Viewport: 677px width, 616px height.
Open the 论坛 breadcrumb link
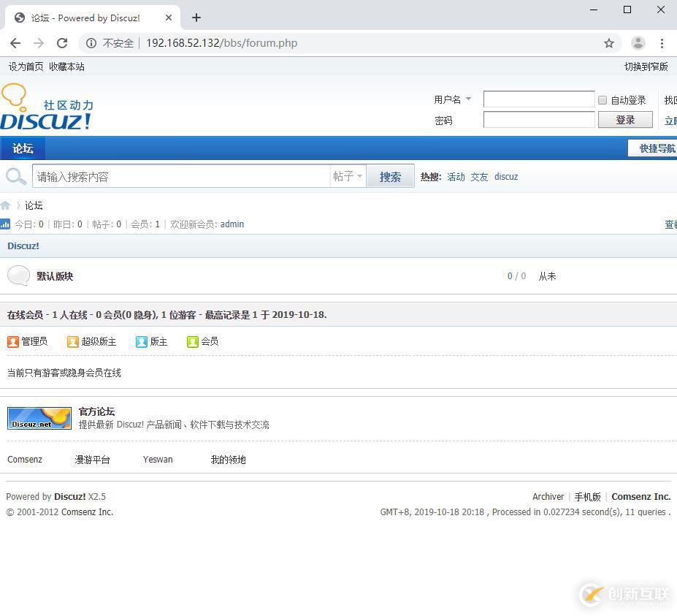click(34, 205)
